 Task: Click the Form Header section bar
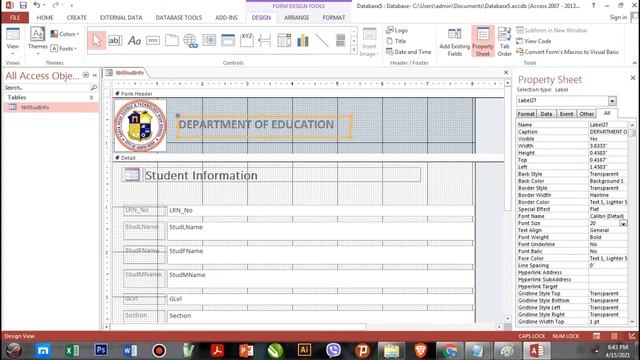(309, 93)
